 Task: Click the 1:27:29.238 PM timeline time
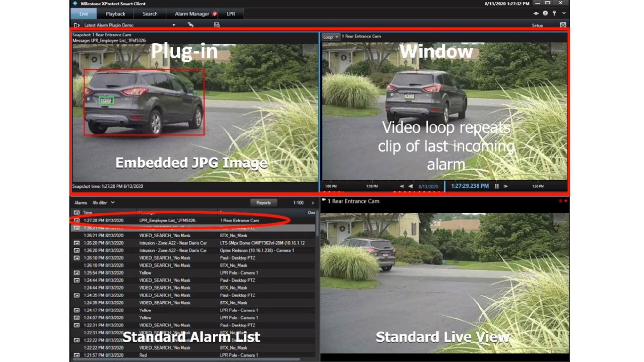[x=470, y=186]
